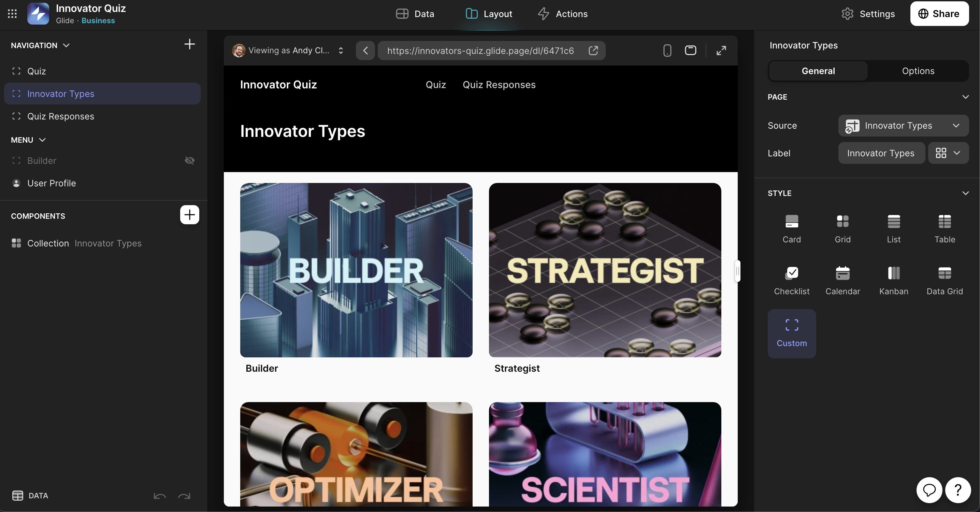Select Quiz screen in navigation list
Image resolution: width=980 pixels, height=512 pixels.
pyautogui.click(x=102, y=71)
